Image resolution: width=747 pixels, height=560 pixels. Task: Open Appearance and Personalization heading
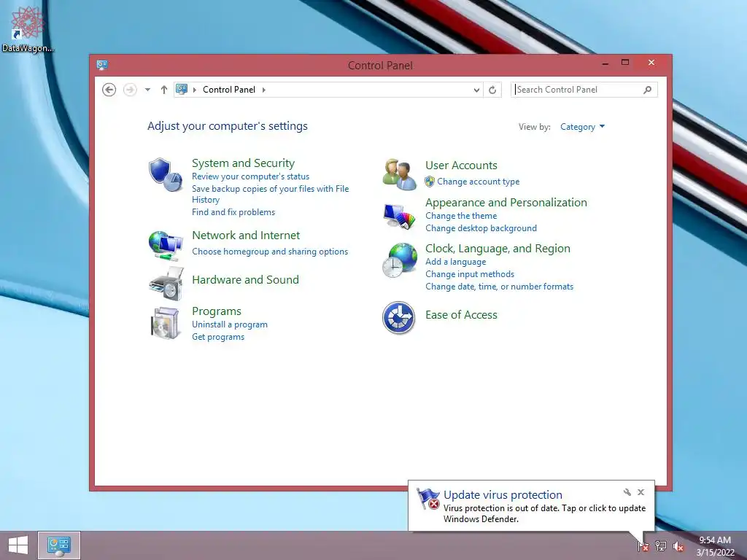[506, 203]
